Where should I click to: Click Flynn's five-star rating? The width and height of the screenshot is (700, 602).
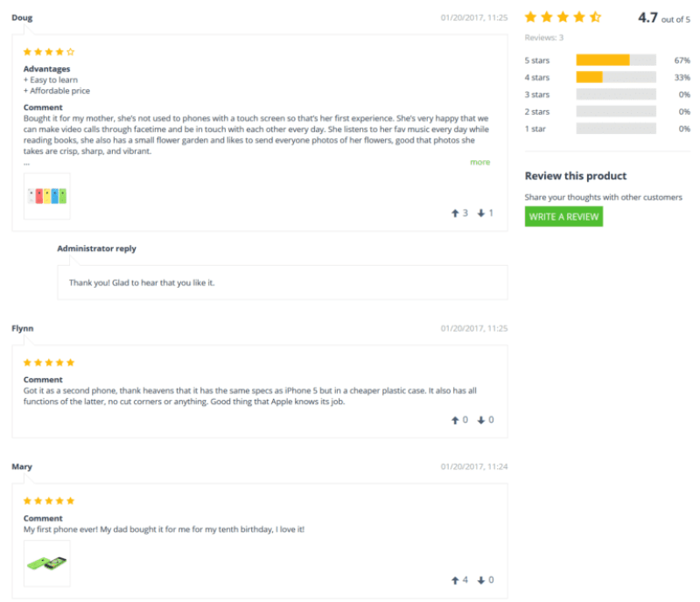49,362
